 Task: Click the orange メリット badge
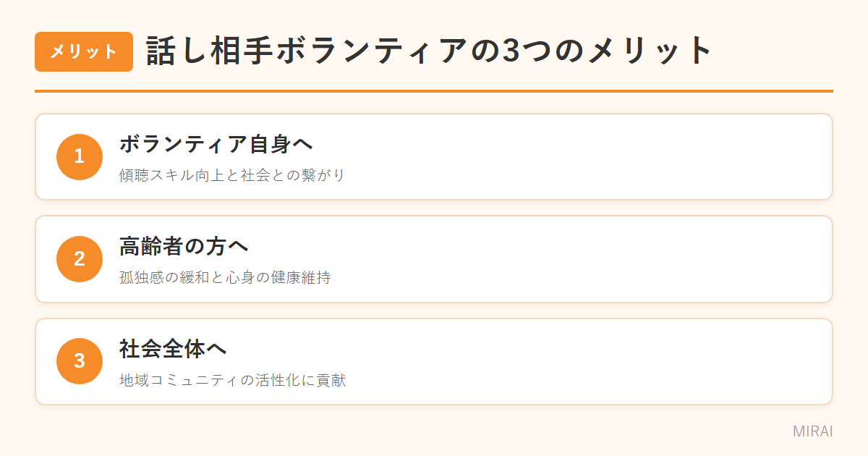(84, 51)
